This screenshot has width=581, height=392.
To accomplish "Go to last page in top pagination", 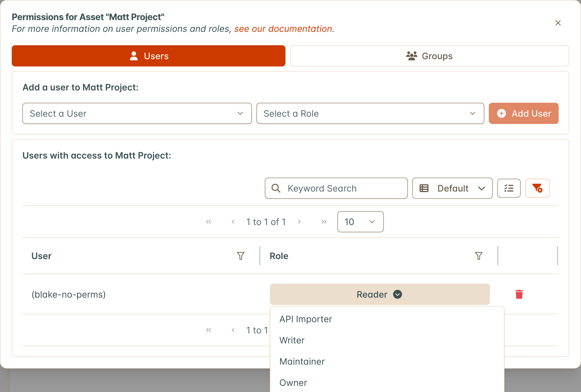I will 324,222.
